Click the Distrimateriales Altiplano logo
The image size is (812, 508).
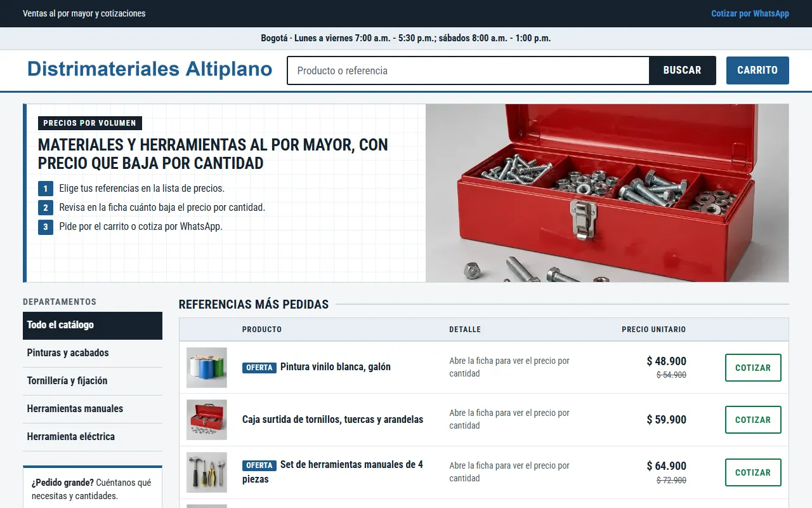click(x=150, y=69)
